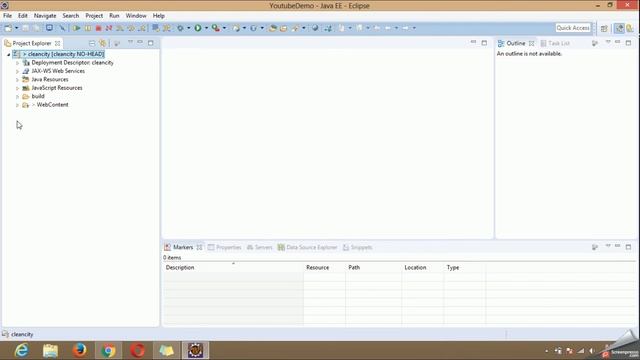Open the File menu
This screenshot has height=360, width=640.
click(x=7, y=16)
